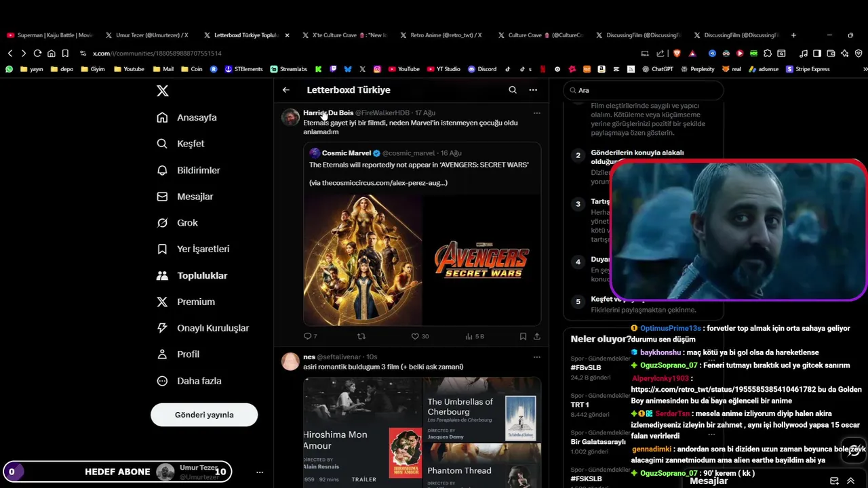The height and width of the screenshot is (488, 868).
Task: Open Perplexity bookmark
Action: [697, 69]
